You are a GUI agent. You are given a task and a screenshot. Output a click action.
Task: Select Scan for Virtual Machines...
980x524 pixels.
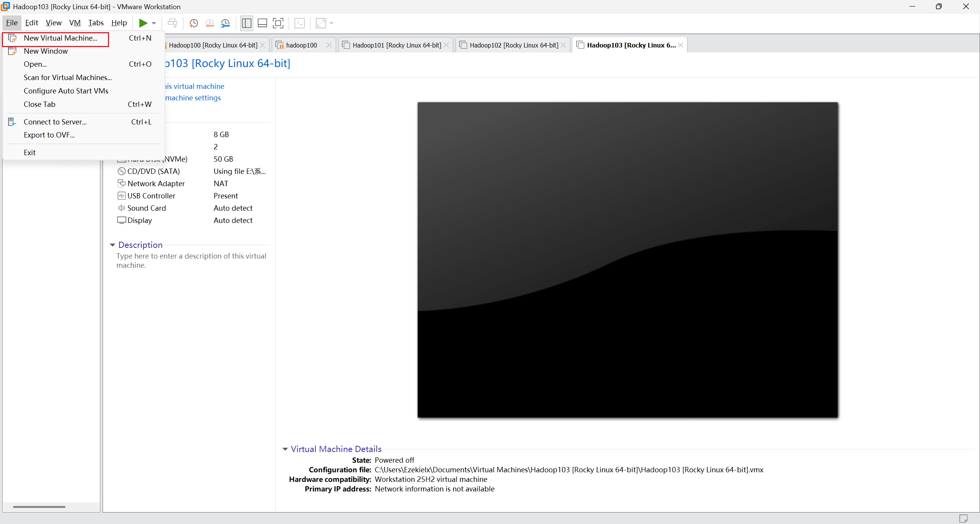(83, 78)
